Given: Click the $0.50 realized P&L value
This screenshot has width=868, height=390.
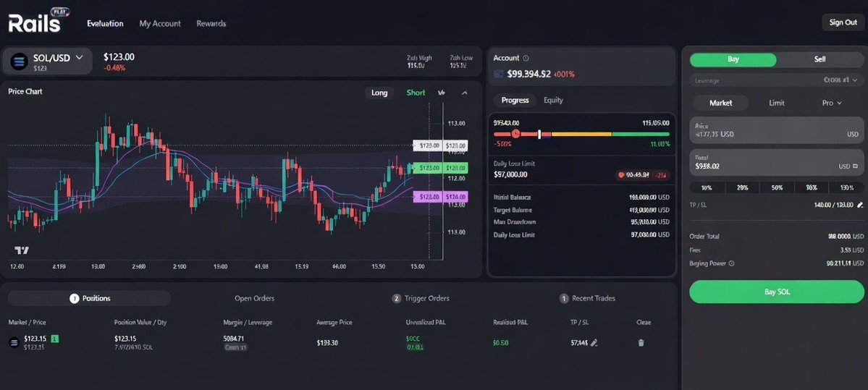Looking at the screenshot, I should (500, 343).
